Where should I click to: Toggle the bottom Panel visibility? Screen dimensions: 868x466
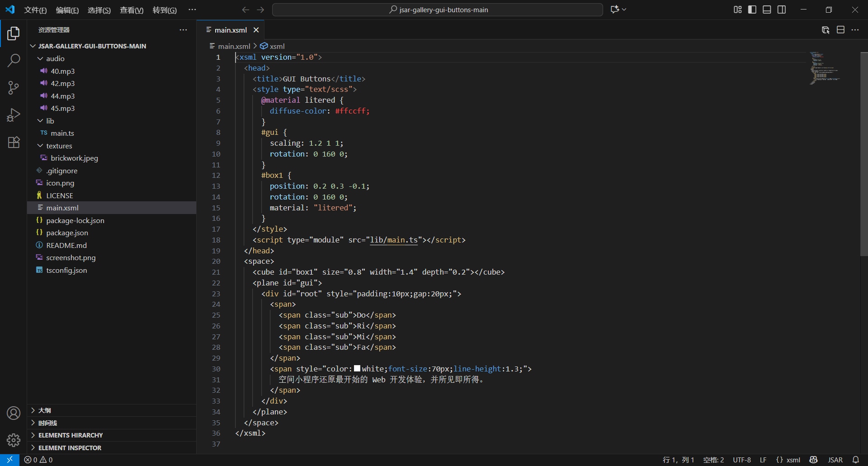[x=767, y=10]
